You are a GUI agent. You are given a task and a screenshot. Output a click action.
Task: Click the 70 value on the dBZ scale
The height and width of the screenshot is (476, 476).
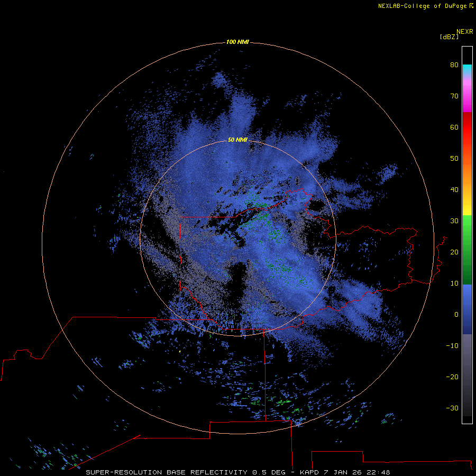click(454, 96)
